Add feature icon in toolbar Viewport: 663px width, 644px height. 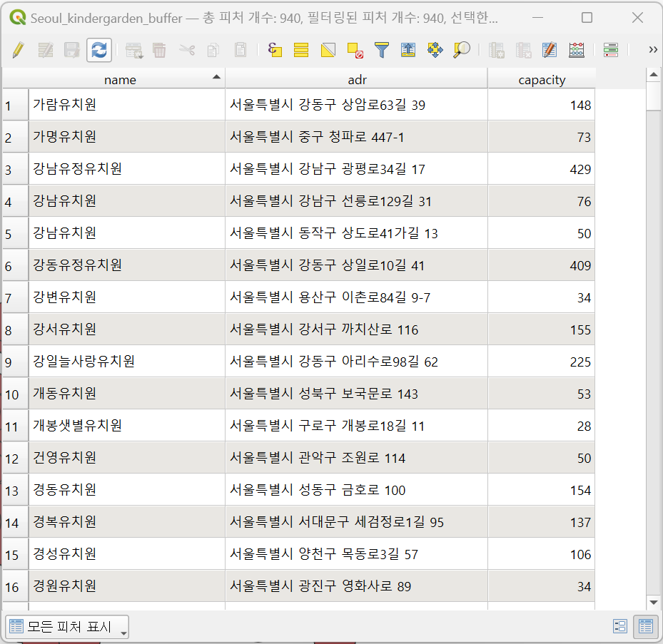click(x=134, y=51)
